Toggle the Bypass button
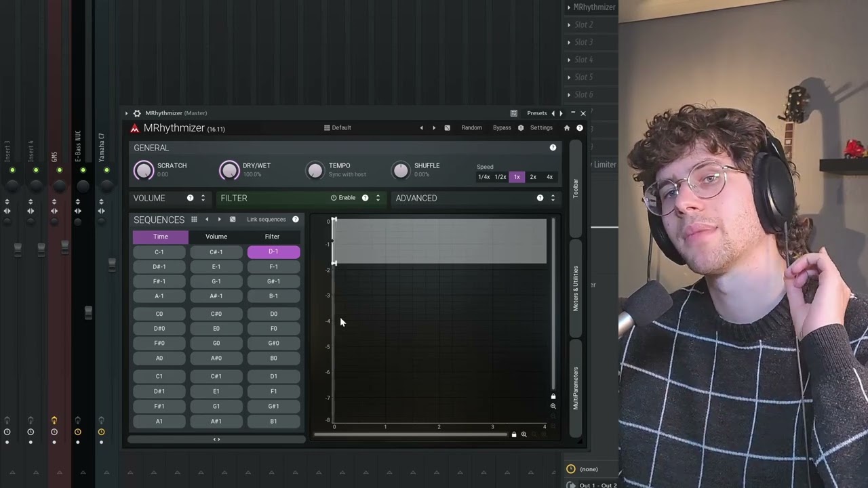The image size is (868, 488). tap(502, 127)
